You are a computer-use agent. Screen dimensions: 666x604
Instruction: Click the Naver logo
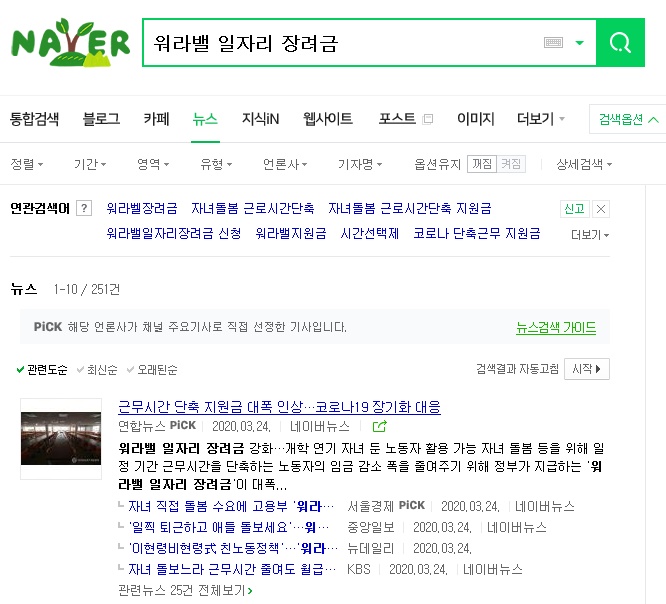pos(71,42)
